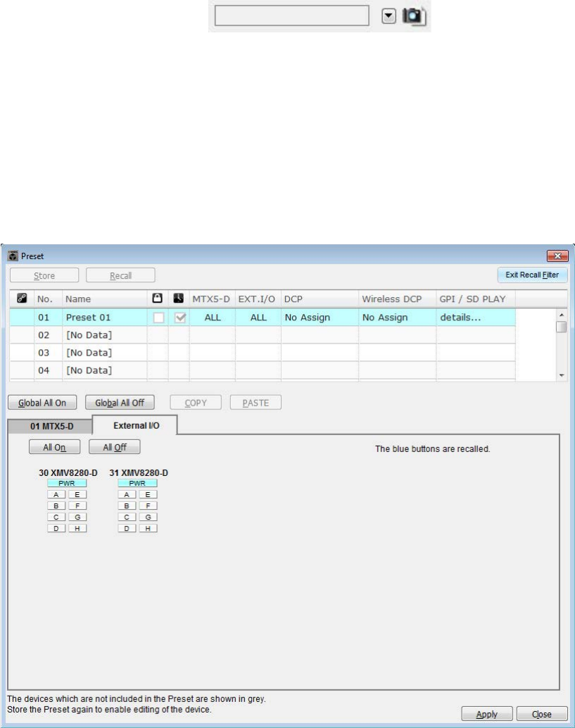Click DCP No Assign cell

pos(320,318)
